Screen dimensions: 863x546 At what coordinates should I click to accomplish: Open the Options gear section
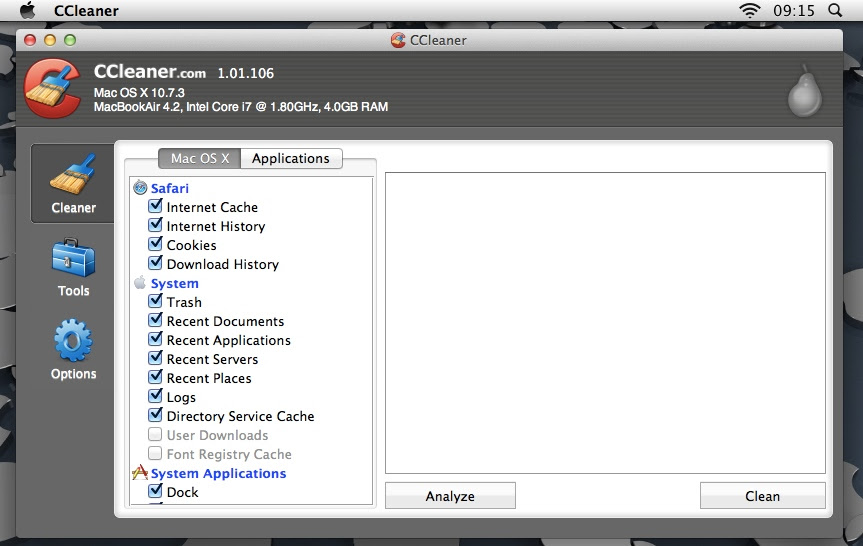coord(73,350)
